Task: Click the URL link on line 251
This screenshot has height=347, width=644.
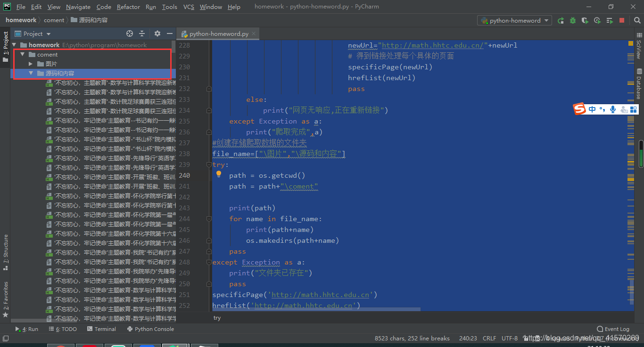Action: (x=321, y=295)
